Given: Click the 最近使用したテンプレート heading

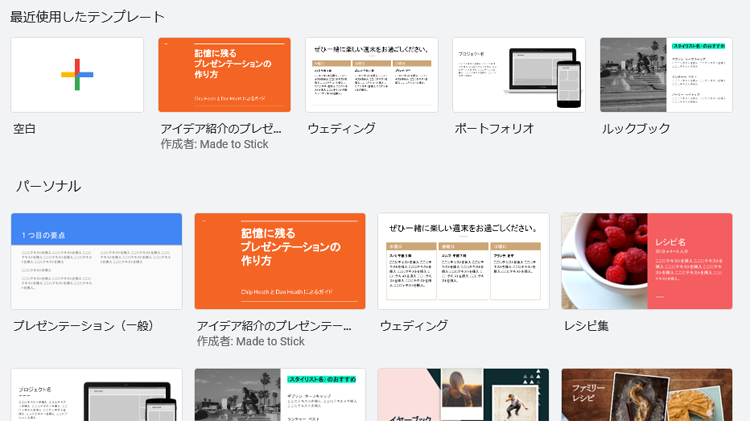Looking at the screenshot, I should (88, 17).
